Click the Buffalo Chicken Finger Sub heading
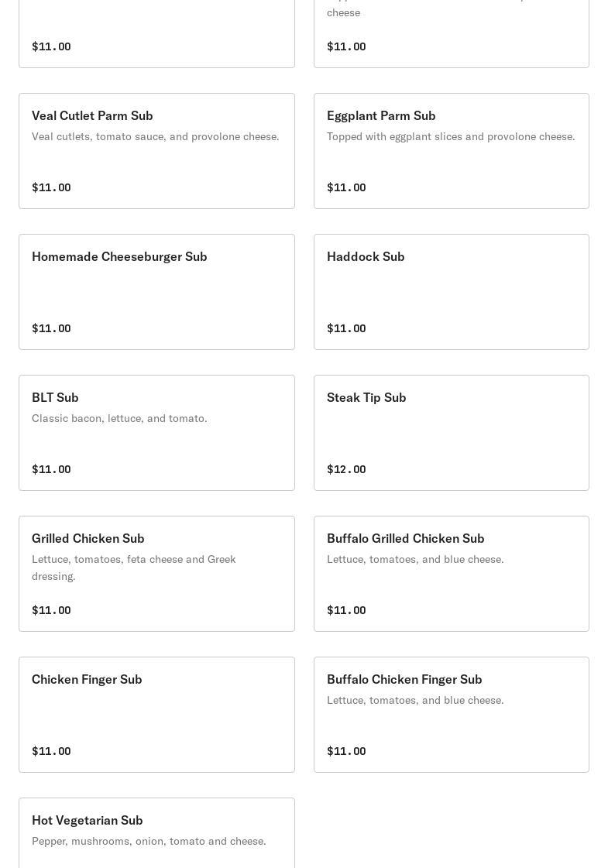The image size is (608, 868). [x=404, y=680]
